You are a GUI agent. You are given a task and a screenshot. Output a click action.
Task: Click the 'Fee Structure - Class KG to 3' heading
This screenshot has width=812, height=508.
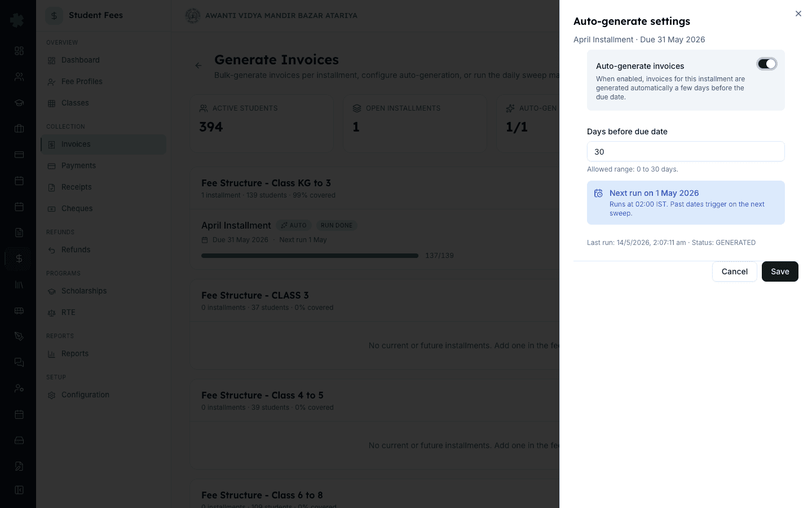point(266,183)
